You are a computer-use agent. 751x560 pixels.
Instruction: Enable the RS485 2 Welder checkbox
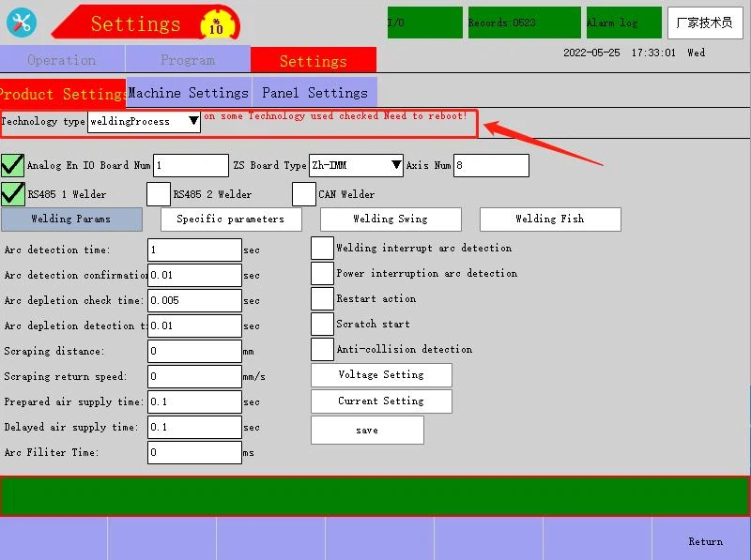click(159, 193)
